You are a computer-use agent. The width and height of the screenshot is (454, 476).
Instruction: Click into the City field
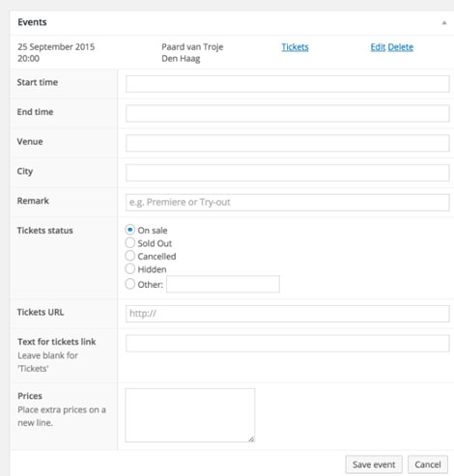click(x=288, y=173)
